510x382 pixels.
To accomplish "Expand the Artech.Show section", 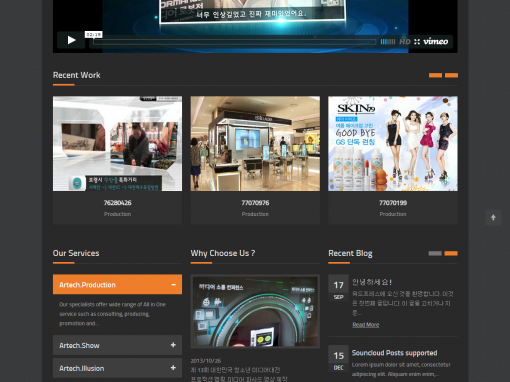I will click(117, 345).
